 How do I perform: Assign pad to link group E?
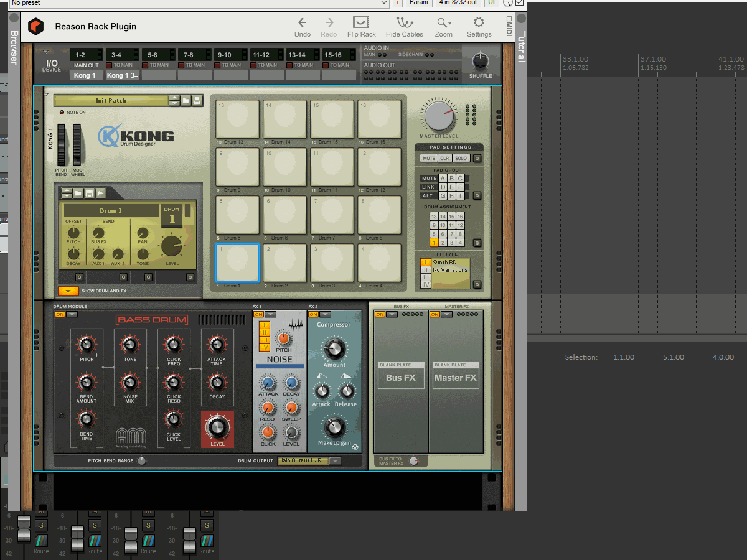[451, 187]
